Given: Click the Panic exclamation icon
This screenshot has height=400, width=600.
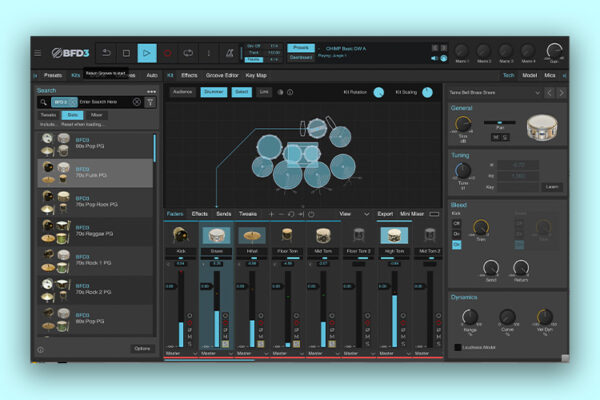Looking at the screenshot, I should click(209, 53).
